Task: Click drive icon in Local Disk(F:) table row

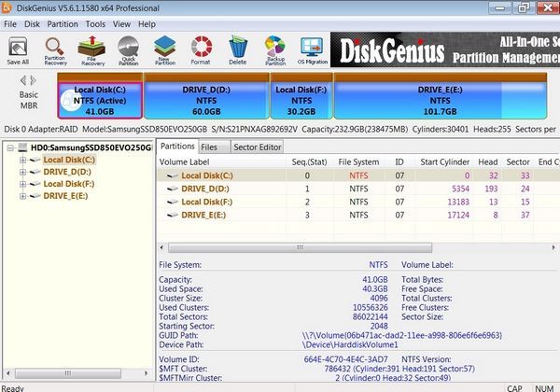Action: pyautogui.click(x=173, y=203)
